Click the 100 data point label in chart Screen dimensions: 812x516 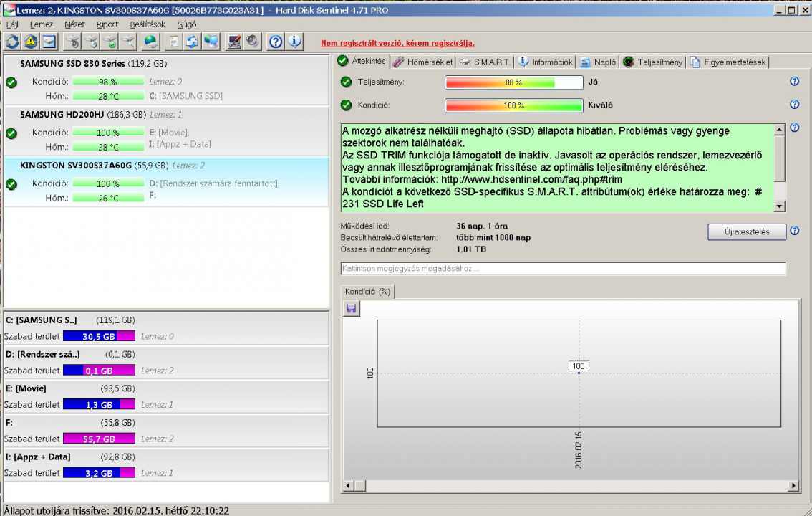579,365
